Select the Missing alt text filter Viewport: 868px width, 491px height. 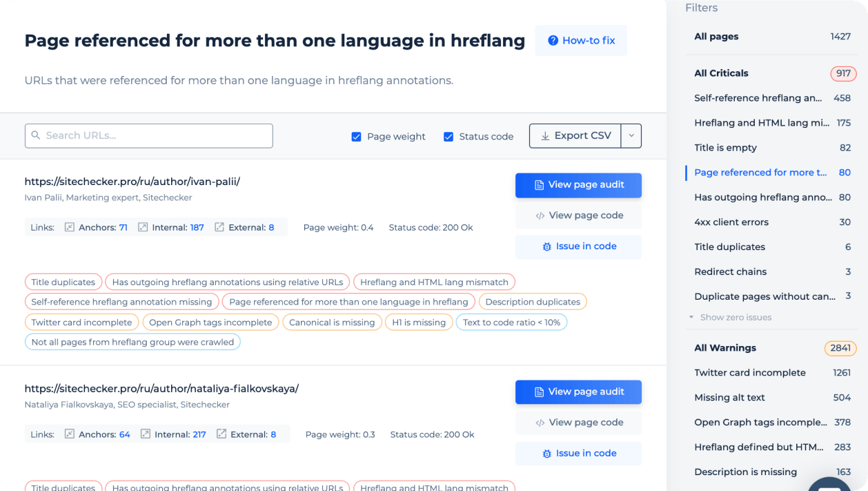(x=772, y=398)
